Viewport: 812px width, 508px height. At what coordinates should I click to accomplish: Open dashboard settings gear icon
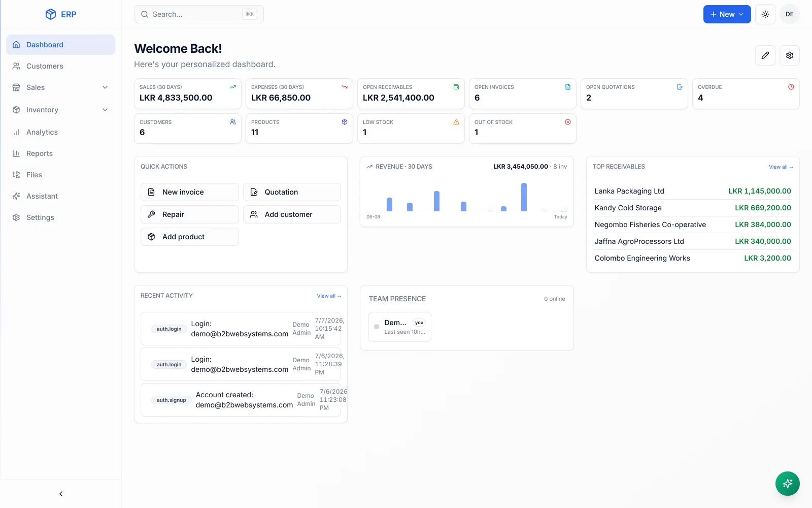coord(790,55)
